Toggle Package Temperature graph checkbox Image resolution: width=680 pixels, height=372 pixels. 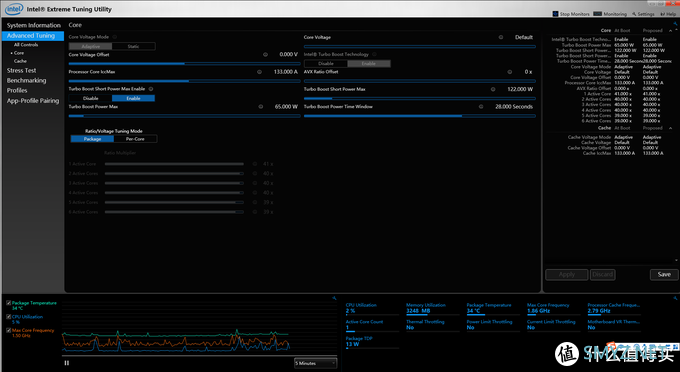pos(9,303)
